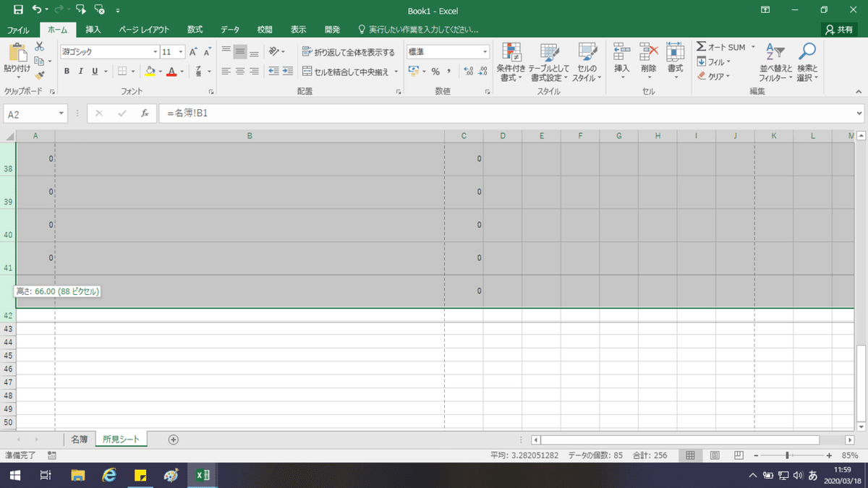Toggle middle vertical alignment
The height and width of the screenshot is (488, 868).
tap(239, 52)
